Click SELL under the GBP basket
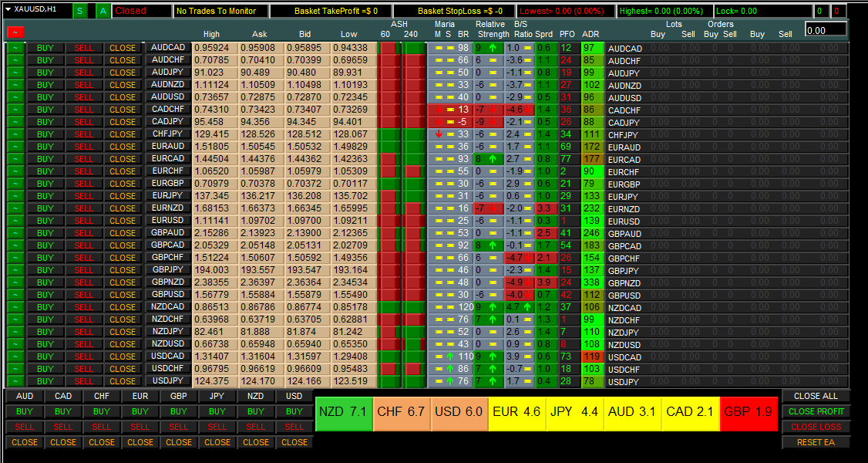 (x=179, y=427)
